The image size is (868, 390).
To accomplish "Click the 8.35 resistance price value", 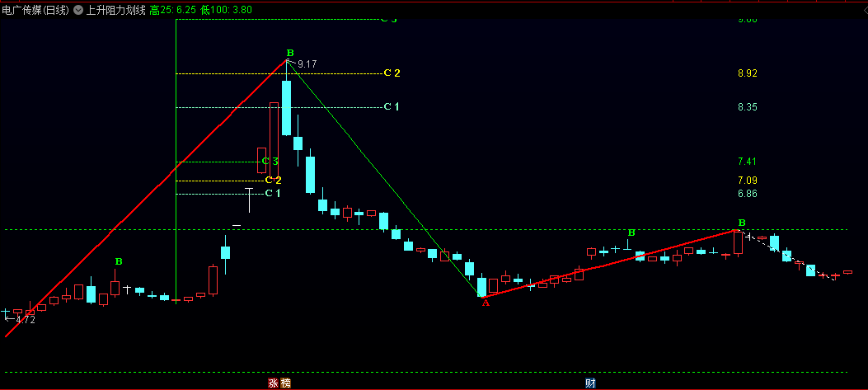I will click(x=748, y=107).
